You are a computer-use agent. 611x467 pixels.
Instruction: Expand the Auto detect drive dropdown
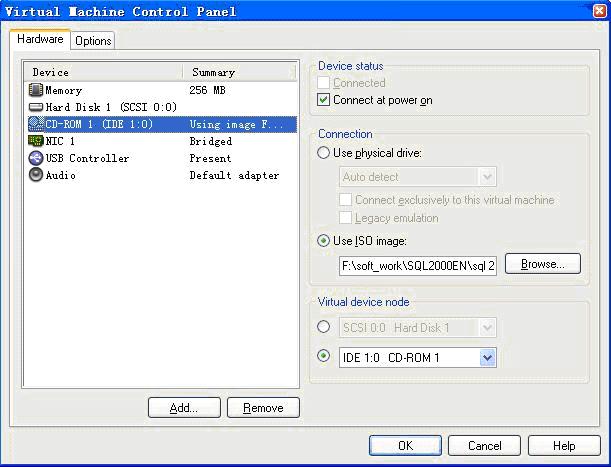click(487, 177)
